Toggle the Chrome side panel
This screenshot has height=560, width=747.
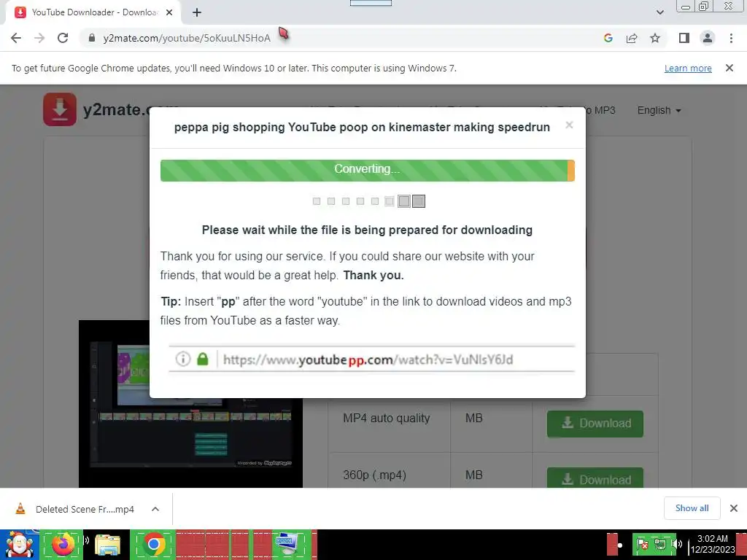pos(684,38)
